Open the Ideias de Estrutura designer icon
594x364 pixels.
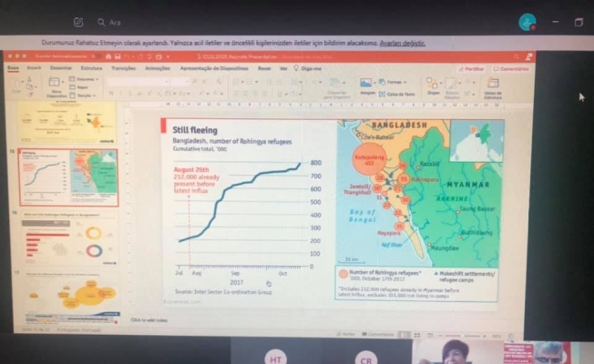tap(493, 85)
